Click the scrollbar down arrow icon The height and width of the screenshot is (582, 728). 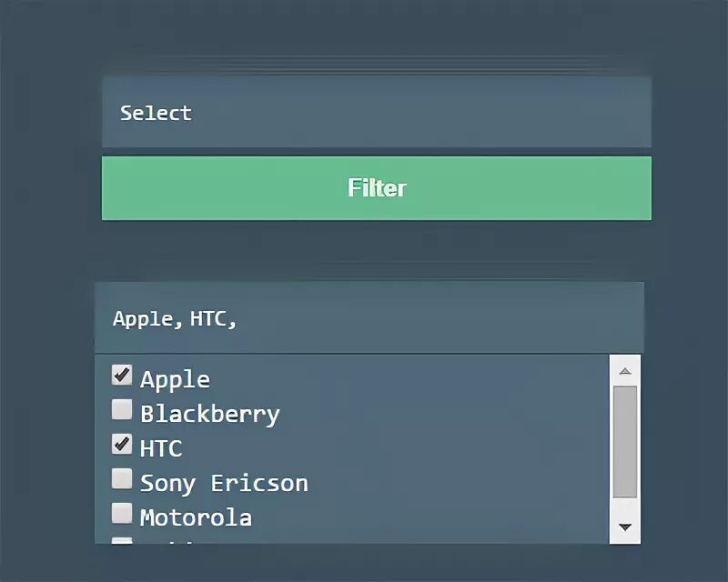point(624,527)
